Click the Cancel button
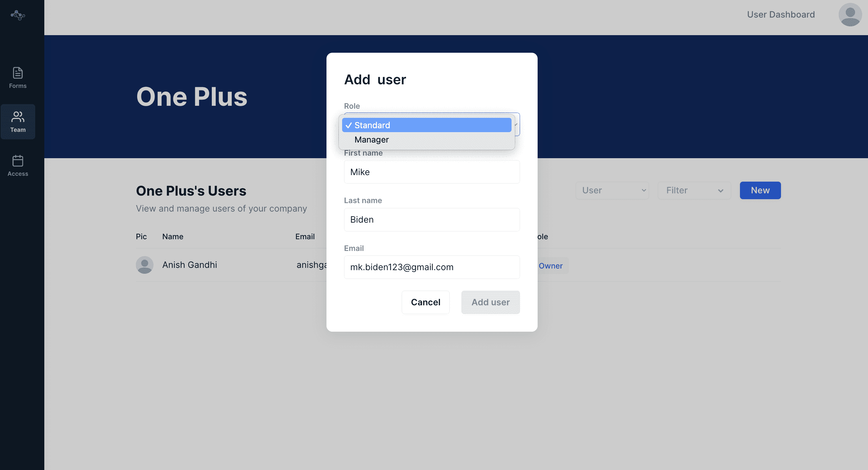This screenshot has height=470, width=868. tap(425, 302)
